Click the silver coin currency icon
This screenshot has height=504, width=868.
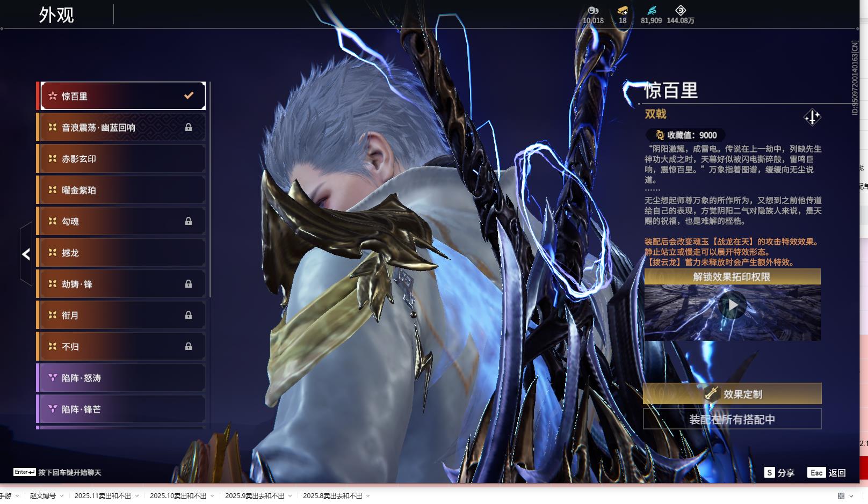[x=593, y=10]
